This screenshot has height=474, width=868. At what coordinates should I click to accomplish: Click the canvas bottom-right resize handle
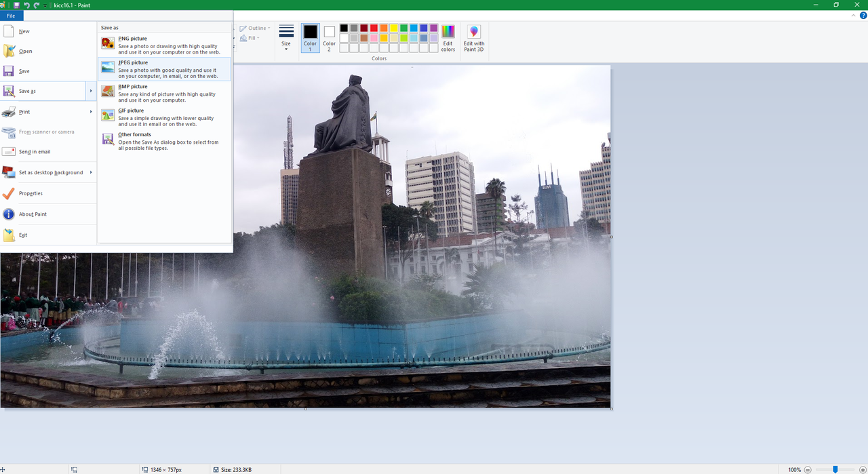click(x=612, y=409)
